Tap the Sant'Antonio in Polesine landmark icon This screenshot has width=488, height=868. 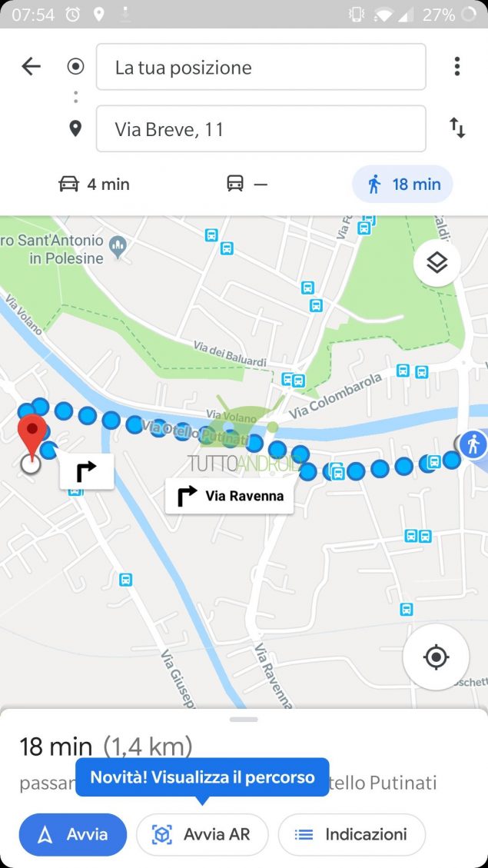118,246
